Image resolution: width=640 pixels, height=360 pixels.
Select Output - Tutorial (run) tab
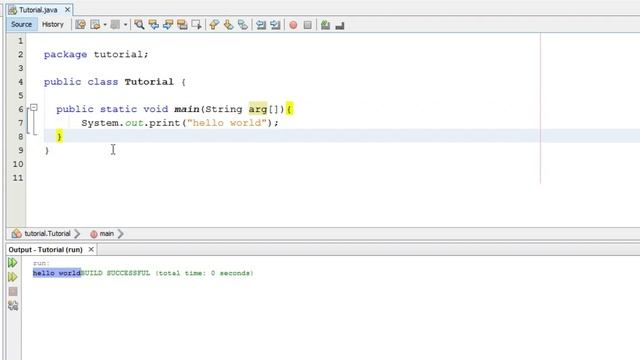tap(45, 249)
